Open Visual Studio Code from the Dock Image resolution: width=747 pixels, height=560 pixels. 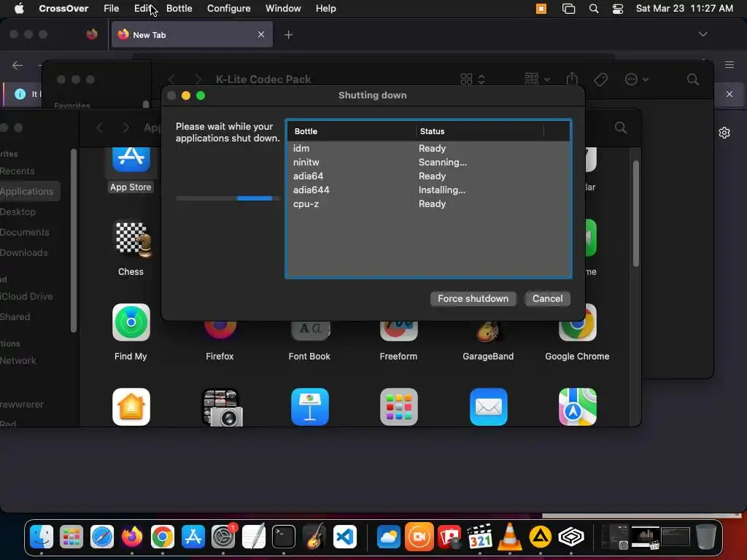pos(345,537)
